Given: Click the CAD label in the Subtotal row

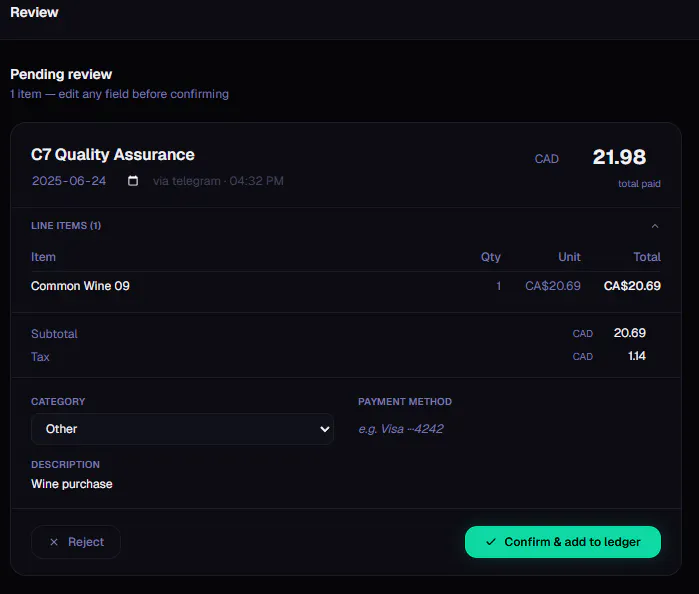Looking at the screenshot, I should click(583, 334).
